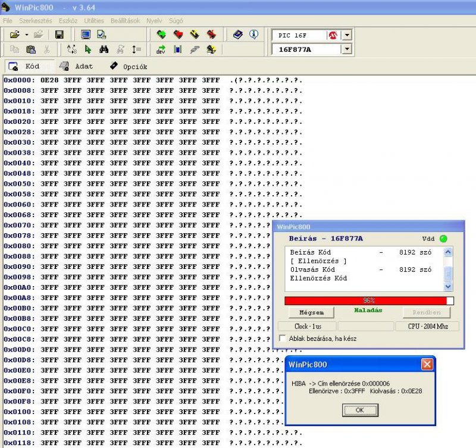Image resolution: width=476 pixels, height=448 pixels.
Task: Open the Beállítások menu
Action: [125, 21]
